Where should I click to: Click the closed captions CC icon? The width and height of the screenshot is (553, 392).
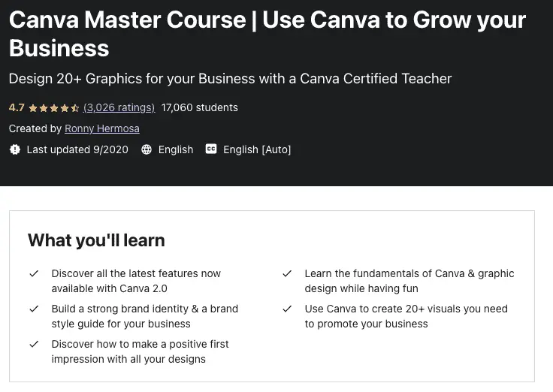(x=211, y=149)
